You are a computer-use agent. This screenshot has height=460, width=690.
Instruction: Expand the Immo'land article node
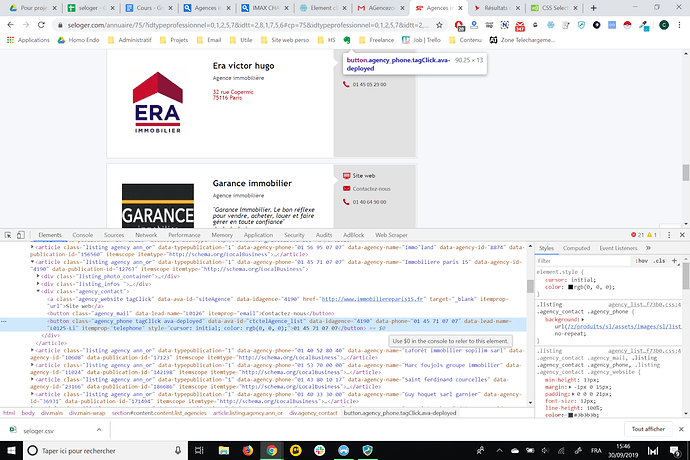click(32, 247)
